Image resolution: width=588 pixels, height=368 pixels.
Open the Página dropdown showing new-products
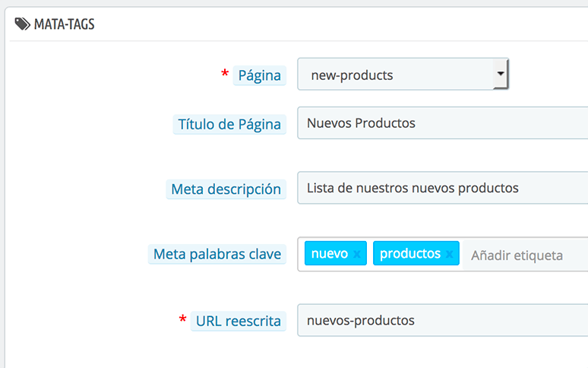pos(403,74)
